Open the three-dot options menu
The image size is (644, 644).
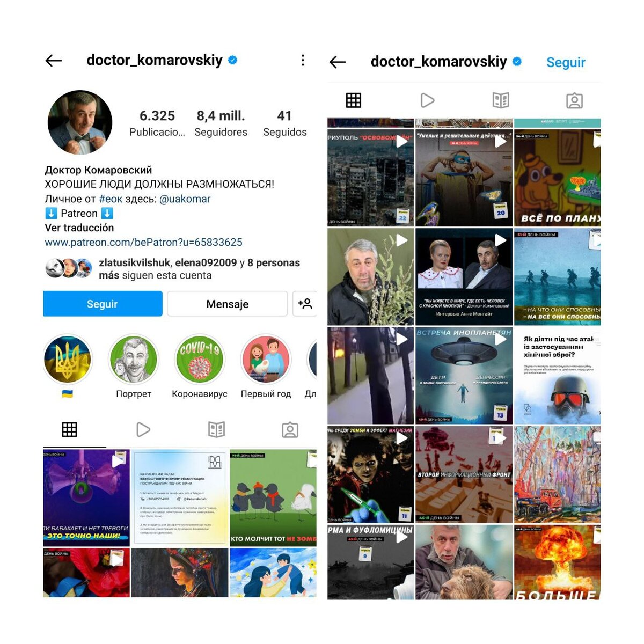303,60
